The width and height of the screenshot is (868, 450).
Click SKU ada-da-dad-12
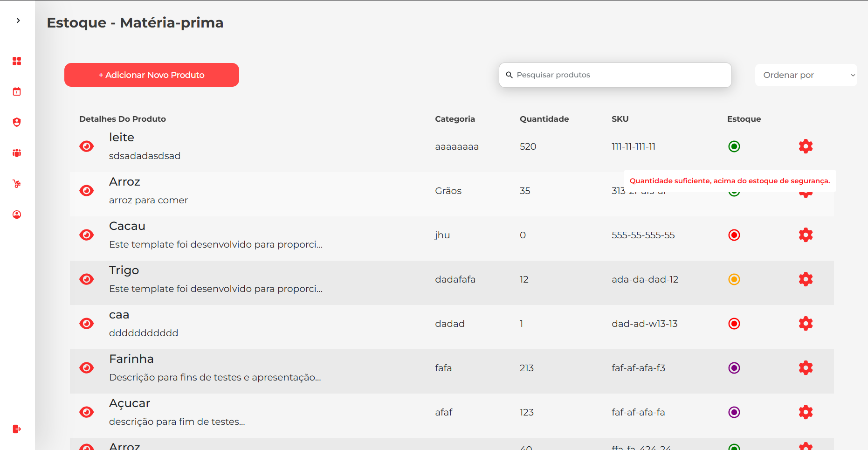click(645, 279)
